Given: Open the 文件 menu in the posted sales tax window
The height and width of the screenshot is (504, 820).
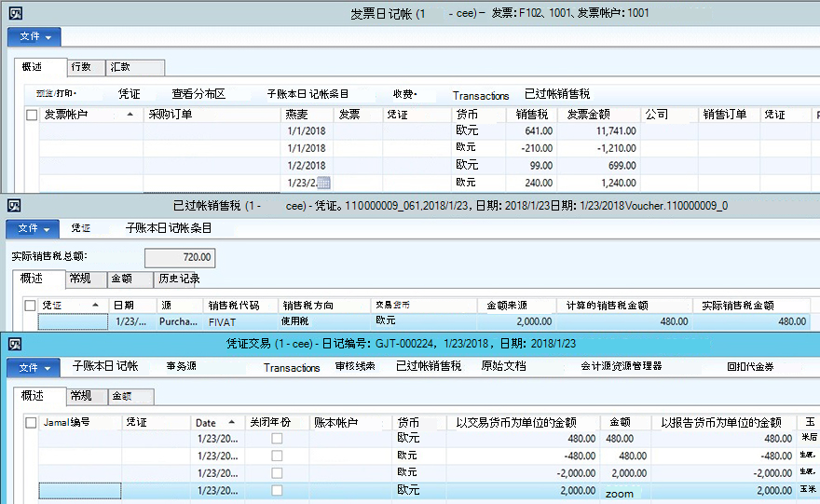Looking at the screenshot, I should click(33, 228).
